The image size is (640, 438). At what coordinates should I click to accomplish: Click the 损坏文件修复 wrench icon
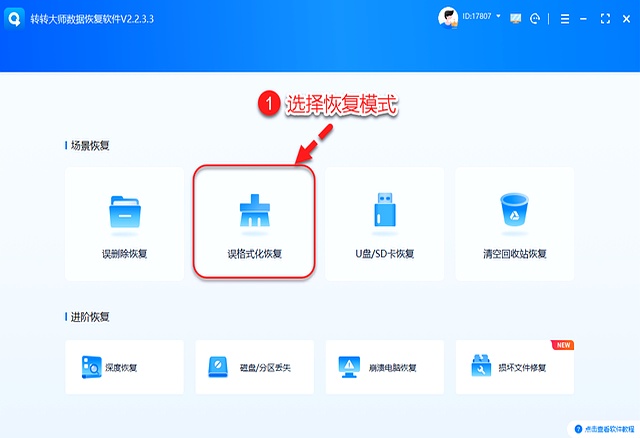(x=481, y=366)
